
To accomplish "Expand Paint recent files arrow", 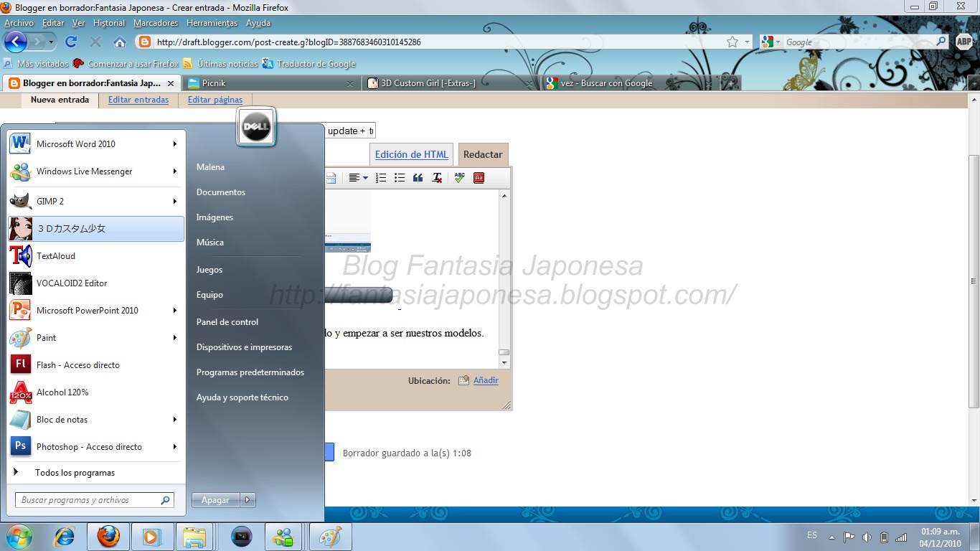I will pyautogui.click(x=175, y=338).
